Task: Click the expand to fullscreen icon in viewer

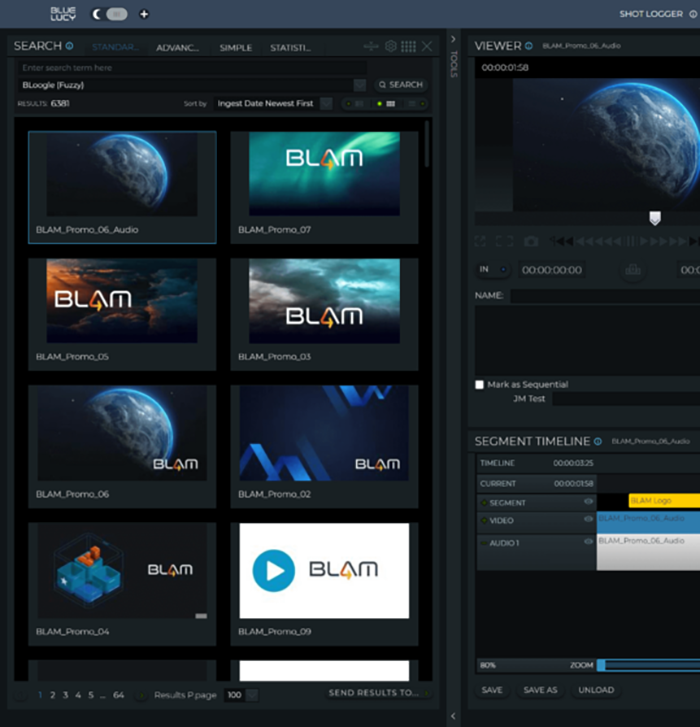Action: (480, 241)
